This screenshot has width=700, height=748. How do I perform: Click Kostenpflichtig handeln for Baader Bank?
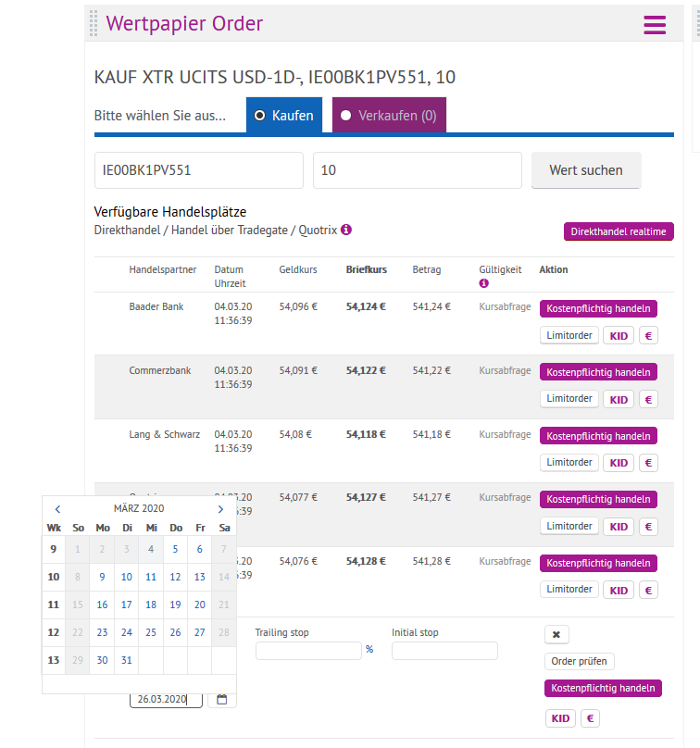point(598,308)
